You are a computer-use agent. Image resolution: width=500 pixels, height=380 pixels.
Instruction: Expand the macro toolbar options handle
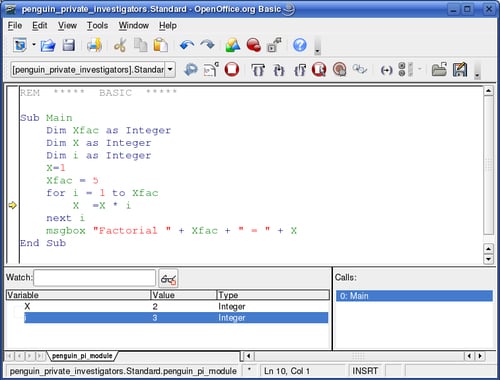pos(477,70)
